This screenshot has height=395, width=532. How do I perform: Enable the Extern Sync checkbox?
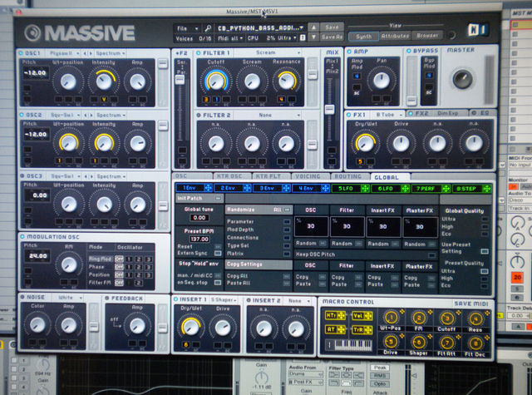218,253
